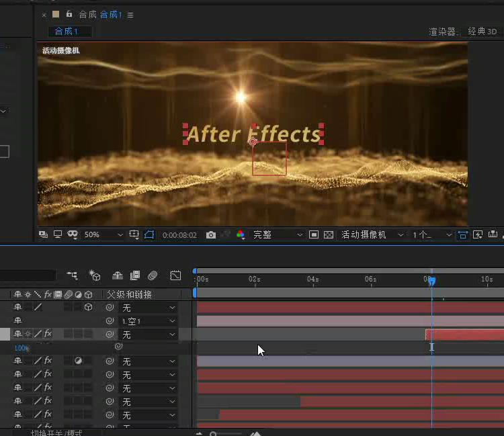Toggle the 3D layer switch on first layer
Image resolution: width=504 pixels, height=436 pixels.
[89, 307]
